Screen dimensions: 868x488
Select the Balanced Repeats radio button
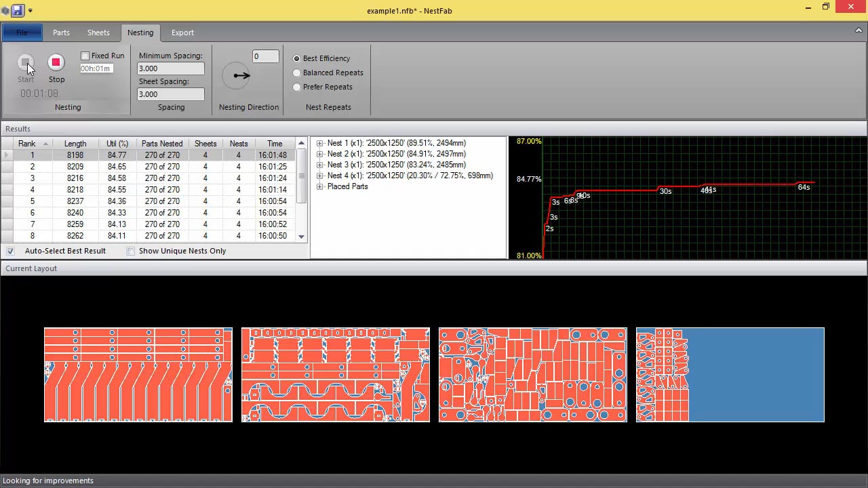coord(296,73)
